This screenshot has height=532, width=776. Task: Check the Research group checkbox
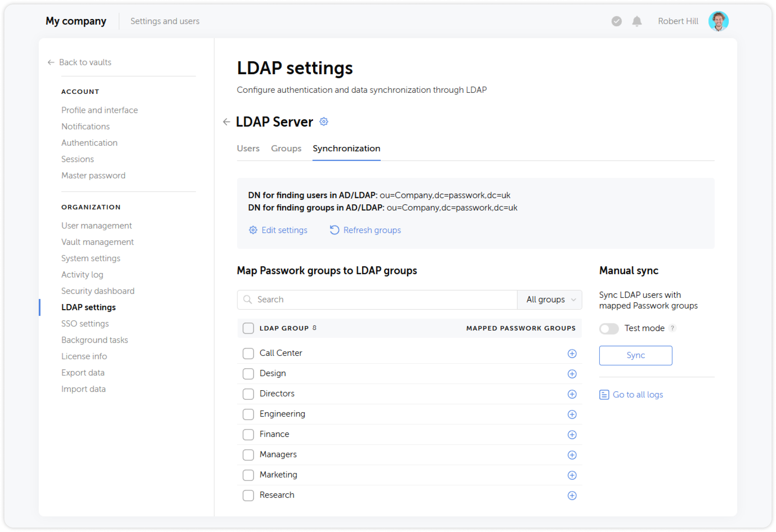click(248, 495)
